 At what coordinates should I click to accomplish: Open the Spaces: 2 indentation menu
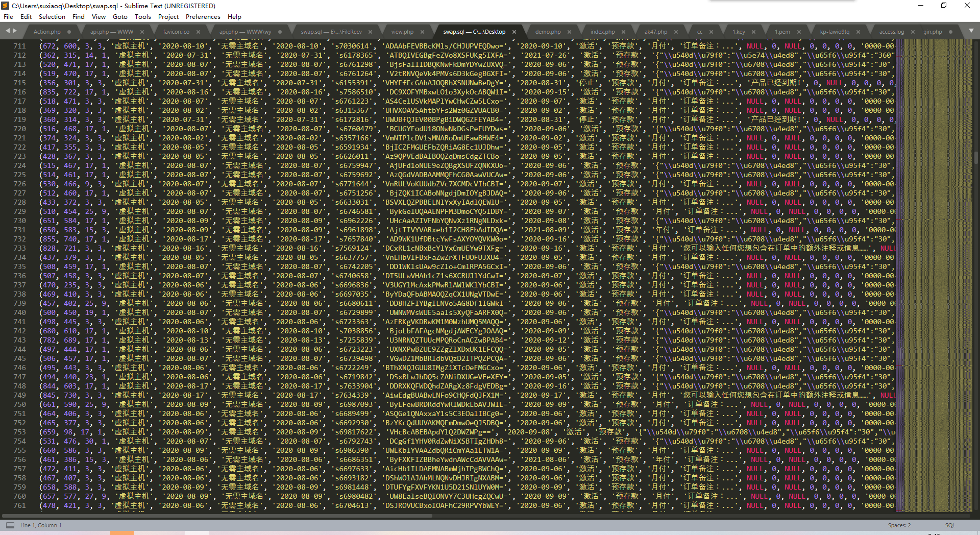[x=899, y=525]
